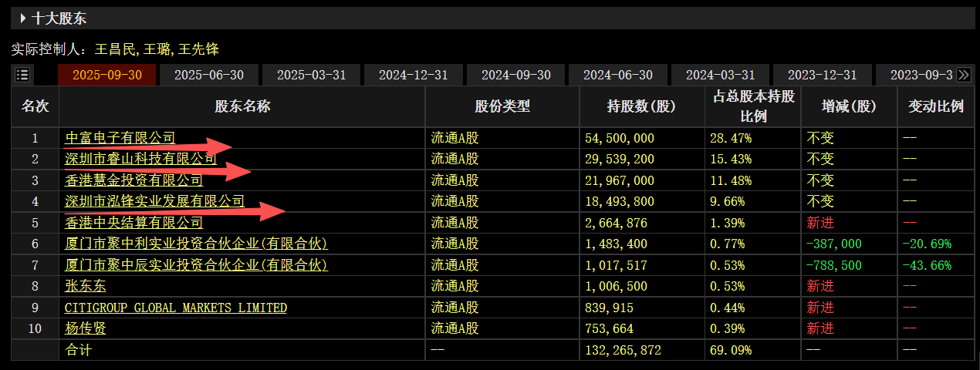Open 深圳市睿山科技有限公司 shareholder link
The width and height of the screenshot is (980, 370).
click(x=140, y=159)
